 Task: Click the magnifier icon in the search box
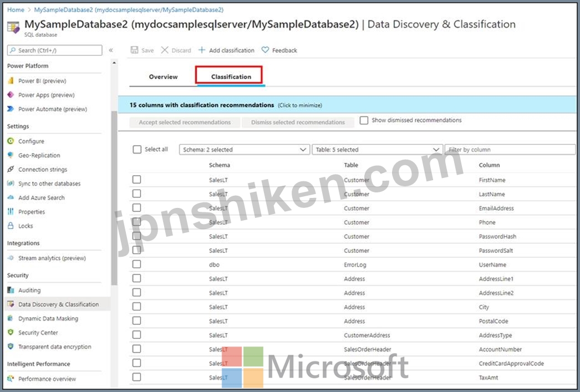point(13,50)
